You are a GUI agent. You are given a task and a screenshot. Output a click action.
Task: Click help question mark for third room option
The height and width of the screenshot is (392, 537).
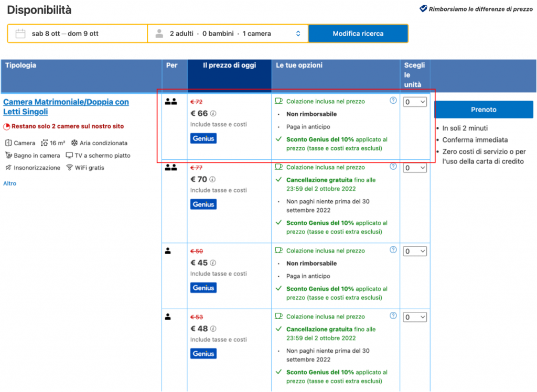coord(393,250)
